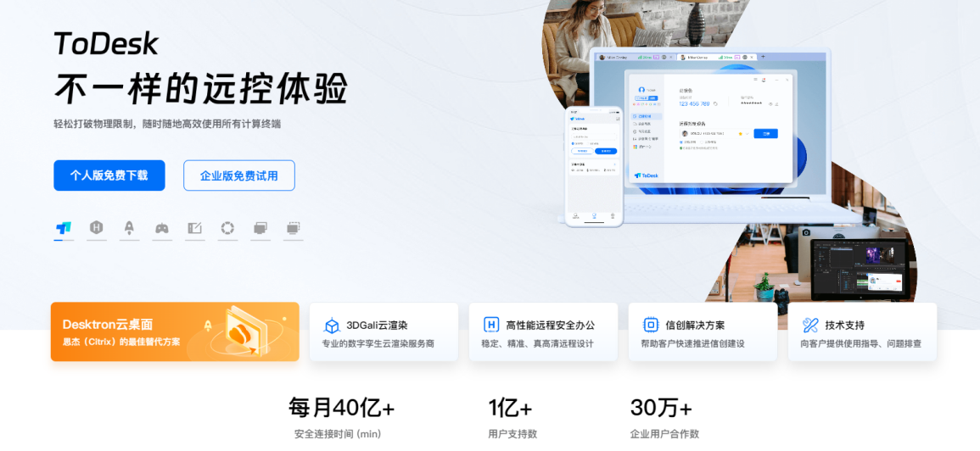Select the dashed circle carousel icon
Image resolution: width=980 pixels, height=451 pixels.
pyautogui.click(x=227, y=227)
